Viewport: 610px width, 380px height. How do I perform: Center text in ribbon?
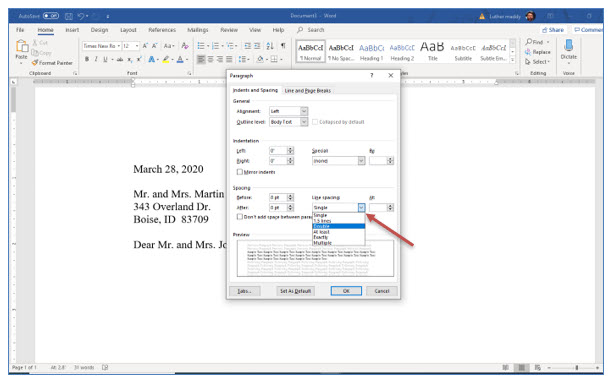coord(210,59)
